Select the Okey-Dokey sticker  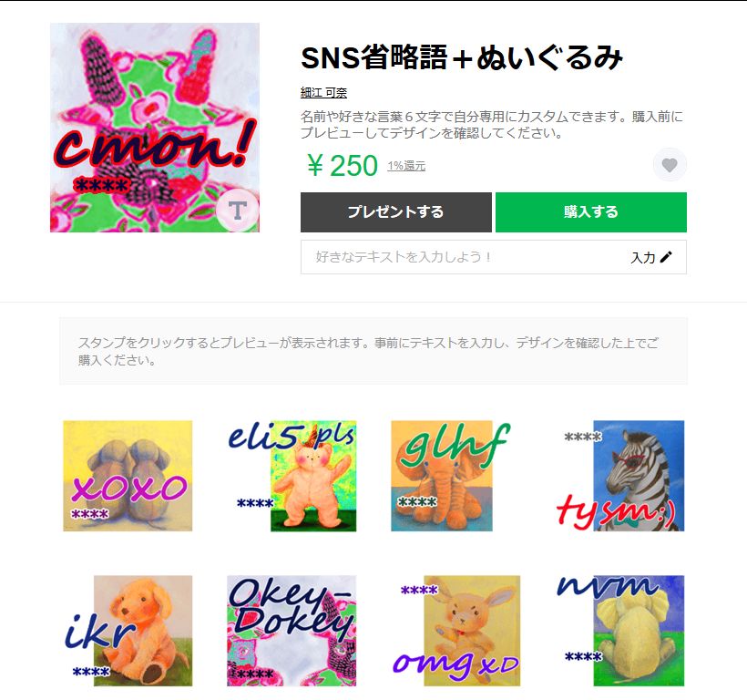point(292,631)
